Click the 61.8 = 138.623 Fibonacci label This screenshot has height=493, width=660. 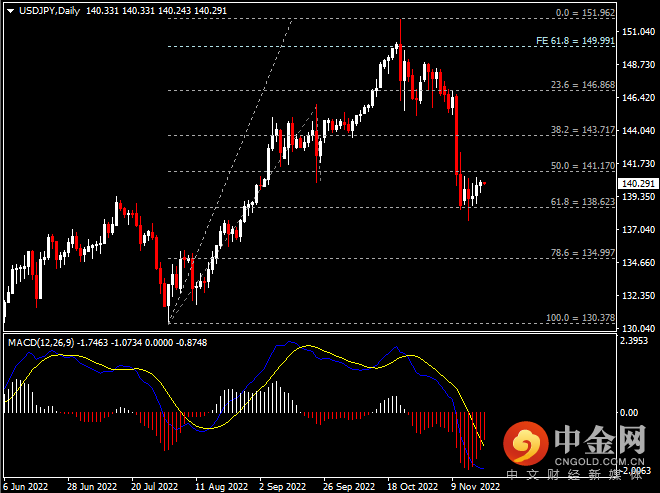pos(583,202)
